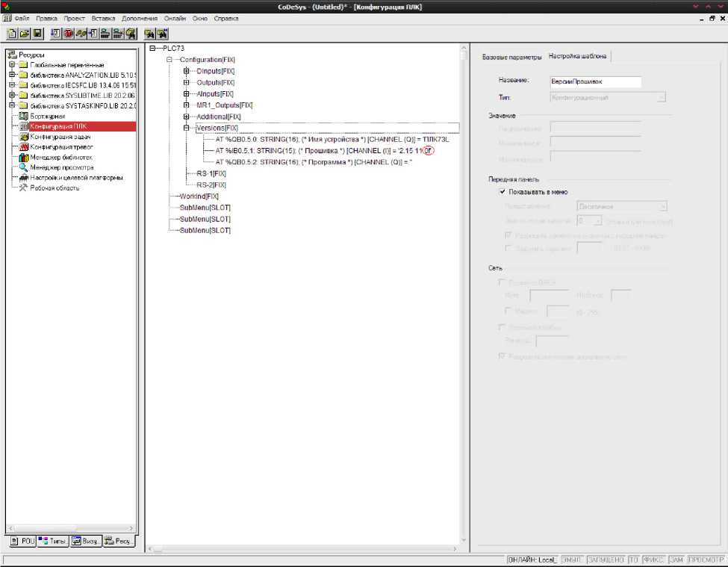728x567 pixels.
Task: Toggle the Показывать в меню checkbox
Action: [503, 192]
